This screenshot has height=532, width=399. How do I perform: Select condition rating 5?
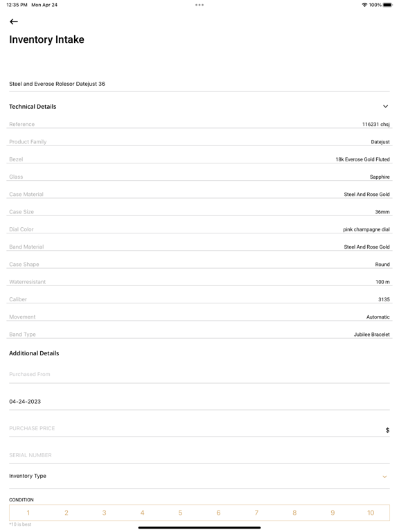coord(180,513)
